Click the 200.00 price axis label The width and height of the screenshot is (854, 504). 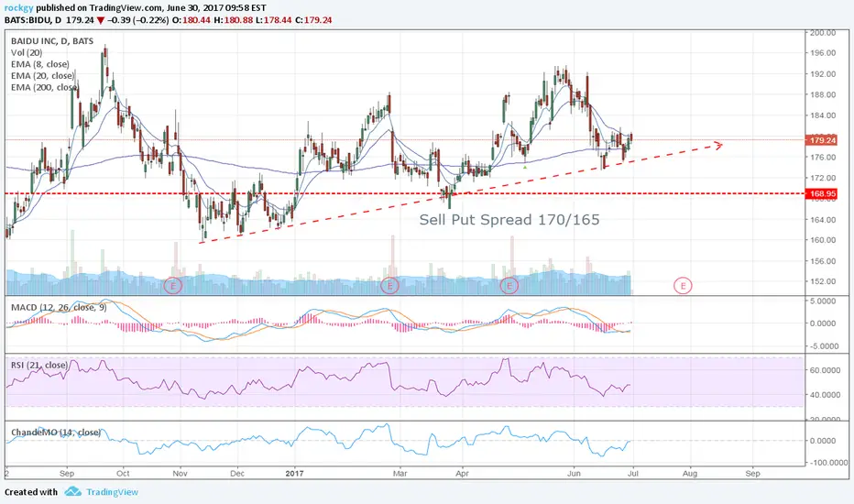[823, 33]
